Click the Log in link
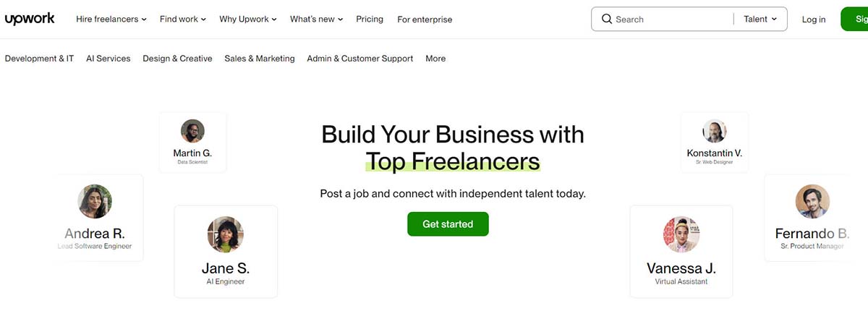 tap(814, 20)
